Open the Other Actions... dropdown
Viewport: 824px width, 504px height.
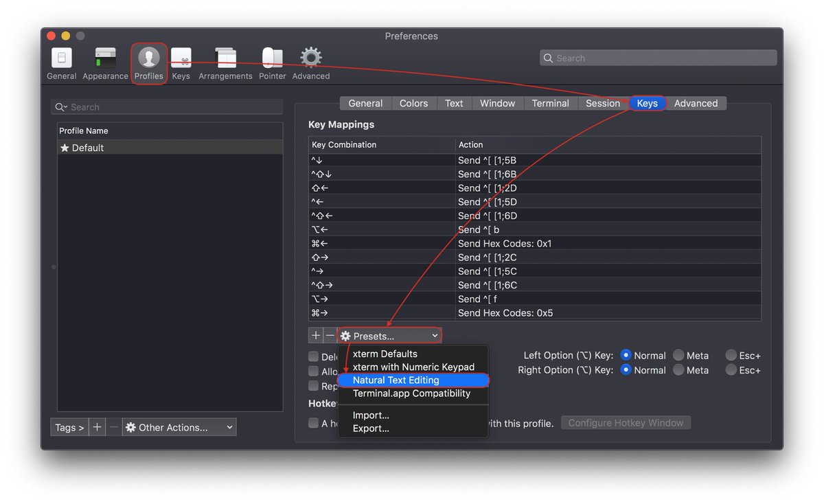179,427
